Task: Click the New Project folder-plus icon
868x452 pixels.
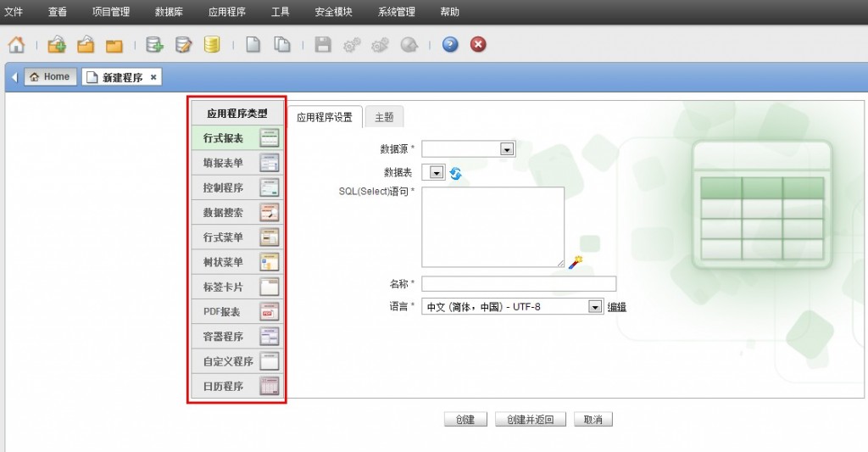Action: point(57,45)
